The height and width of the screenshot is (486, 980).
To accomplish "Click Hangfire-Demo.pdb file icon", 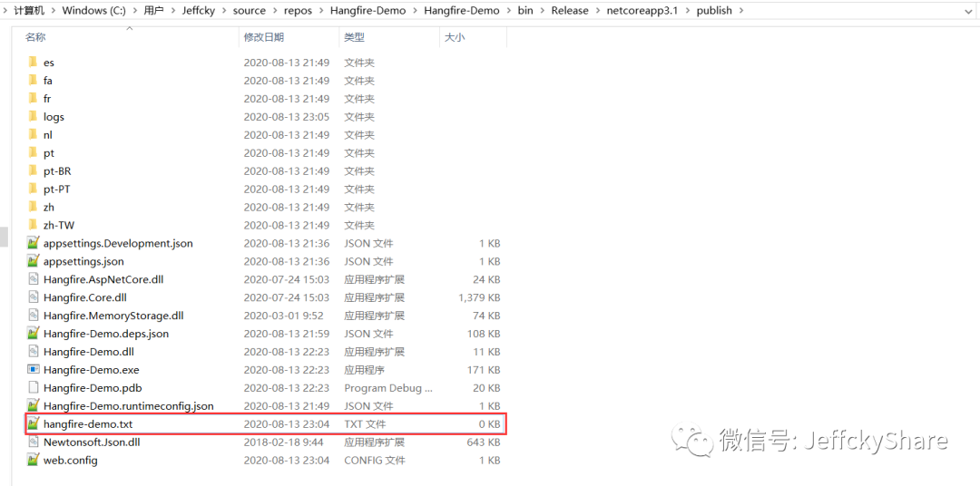I will (x=34, y=388).
